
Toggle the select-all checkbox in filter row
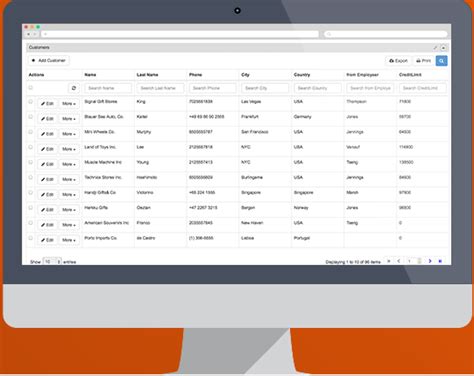pos(31,88)
